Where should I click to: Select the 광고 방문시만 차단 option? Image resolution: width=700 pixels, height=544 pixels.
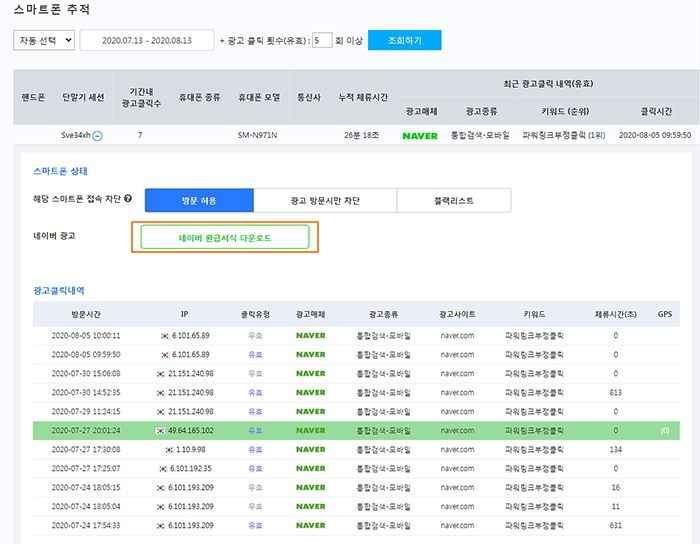click(325, 200)
